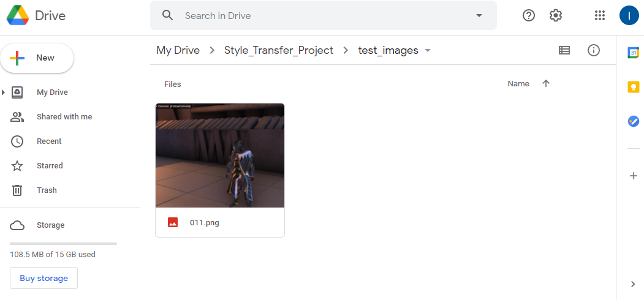Get add-ons plus icon

634,176
